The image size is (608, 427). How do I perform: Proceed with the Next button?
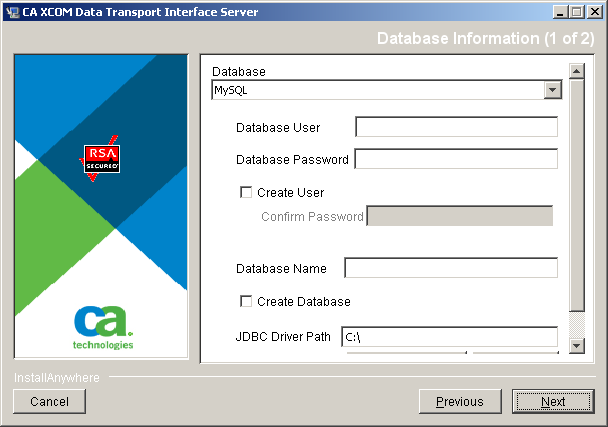click(553, 401)
